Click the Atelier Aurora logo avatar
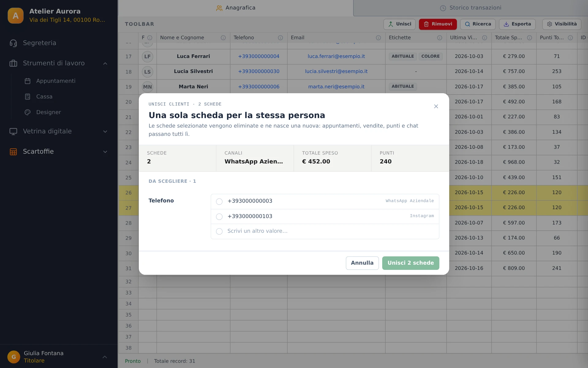 (16, 16)
